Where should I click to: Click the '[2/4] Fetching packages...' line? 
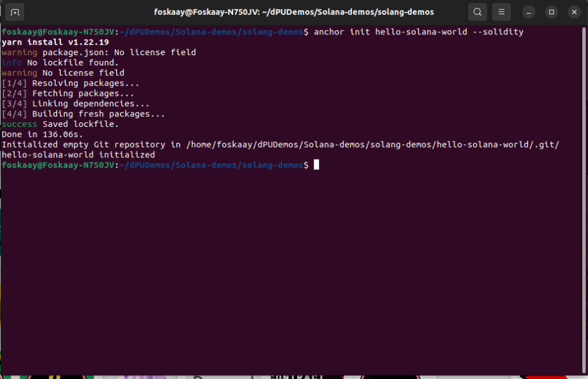[68, 94]
